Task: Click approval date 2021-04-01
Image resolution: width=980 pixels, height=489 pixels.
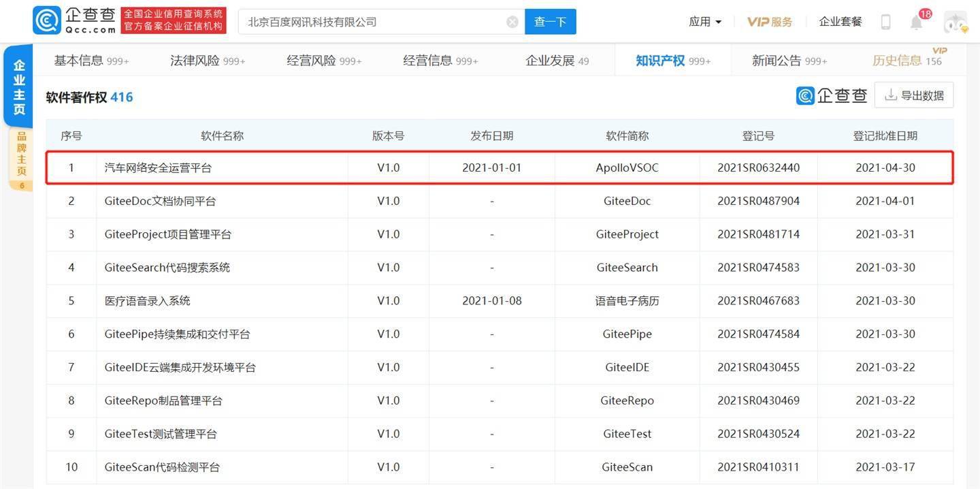Action: [x=885, y=201]
